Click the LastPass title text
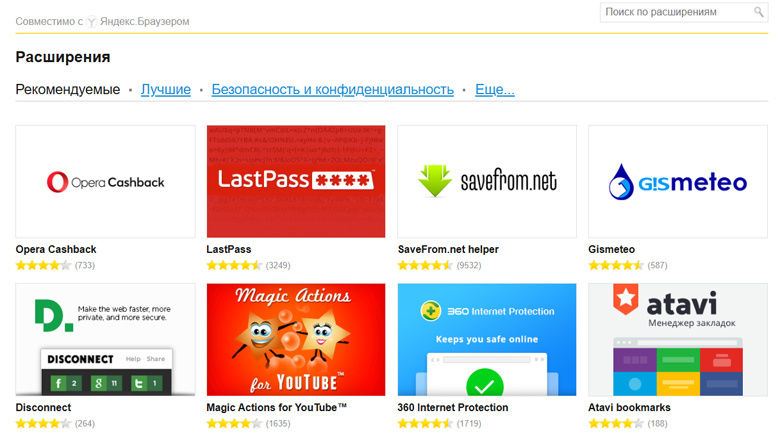The height and width of the screenshot is (438, 780). coord(229,249)
